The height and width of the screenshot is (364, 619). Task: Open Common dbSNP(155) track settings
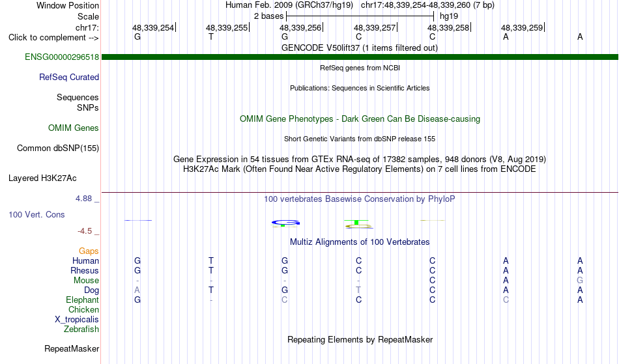click(57, 148)
